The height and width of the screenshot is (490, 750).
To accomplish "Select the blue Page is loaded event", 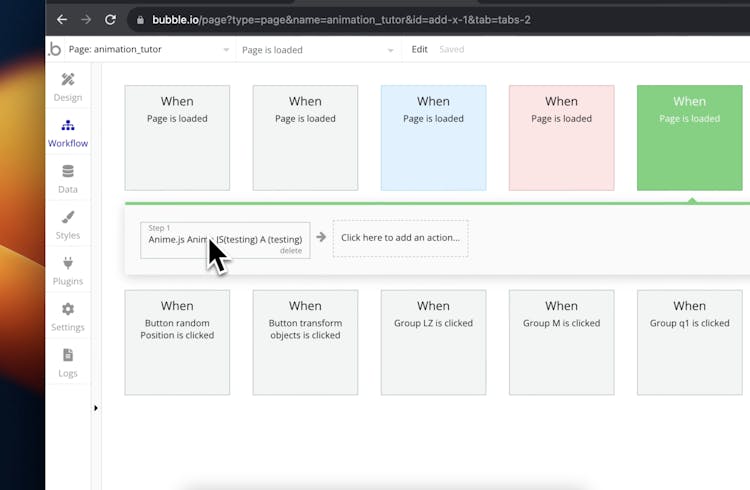I will [433, 138].
